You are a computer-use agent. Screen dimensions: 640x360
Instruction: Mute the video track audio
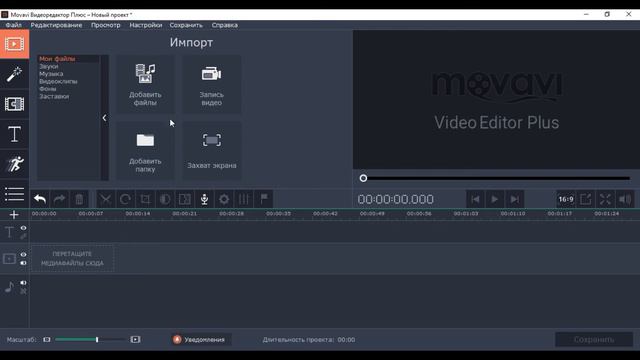pyautogui.click(x=23, y=263)
